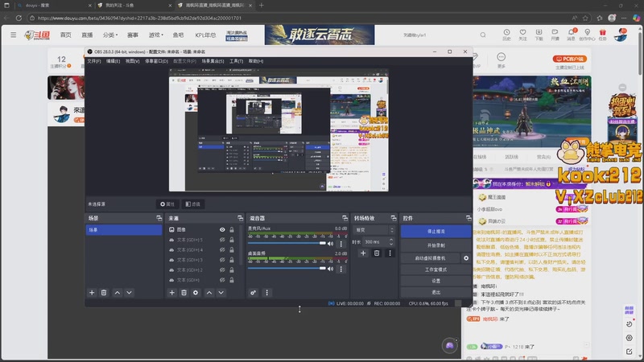Image resolution: width=644 pixels, height=362 pixels.
Task: Open the 工具(T) menu in OBS
Action: pyautogui.click(x=236, y=61)
